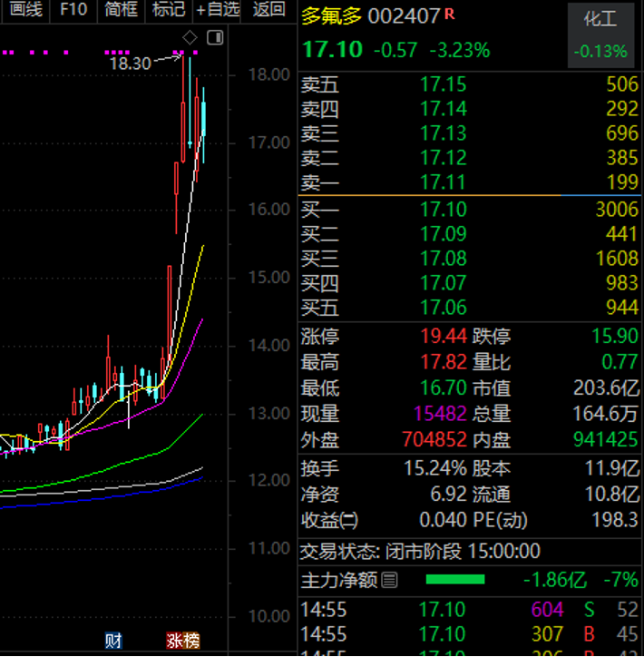Image resolution: width=644 pixels, height=657 pixels.
Task: Open F10 company information
Action: (x=73, y=10)
